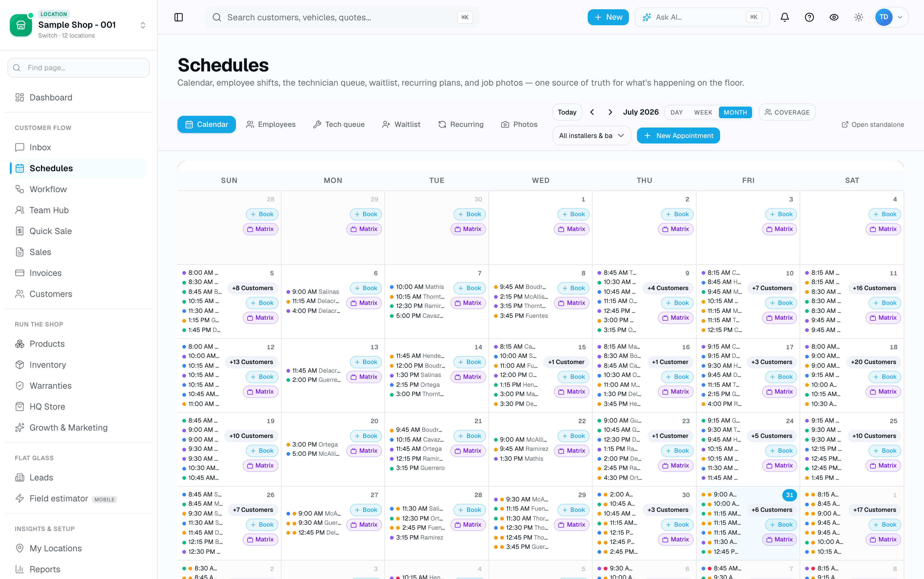Image resolution: width=924 pixels, height=579 pixels.
Task: Open the notifications bell
Action: 784,17
